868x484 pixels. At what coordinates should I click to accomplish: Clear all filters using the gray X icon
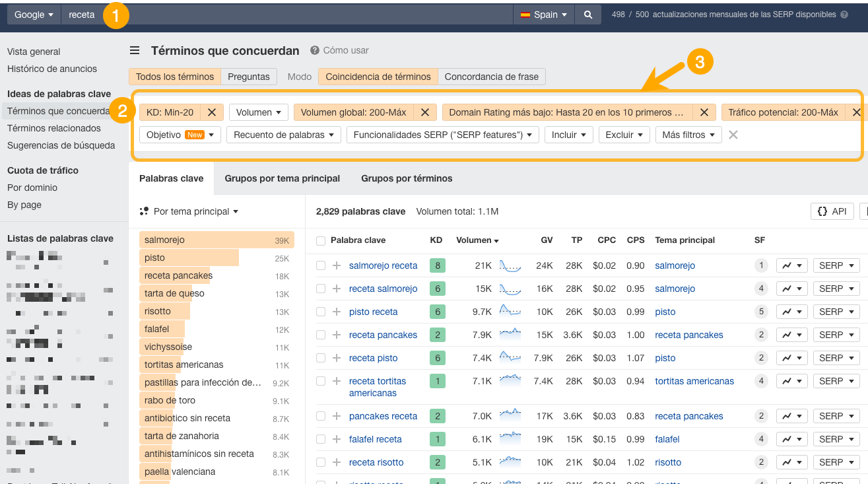(x=733, y=134)
